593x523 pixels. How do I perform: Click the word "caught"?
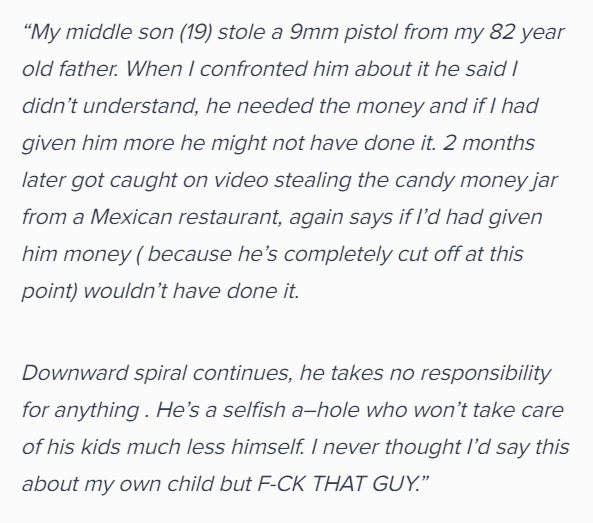pos(143,181)
